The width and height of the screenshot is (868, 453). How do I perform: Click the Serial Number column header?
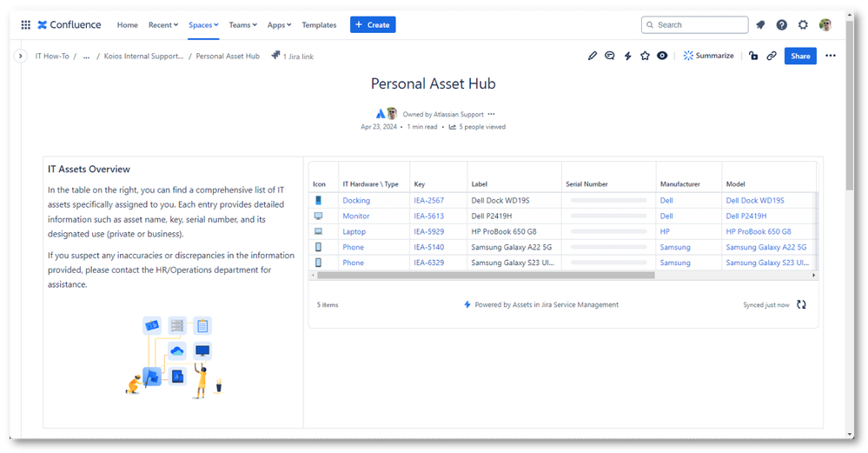586,183
